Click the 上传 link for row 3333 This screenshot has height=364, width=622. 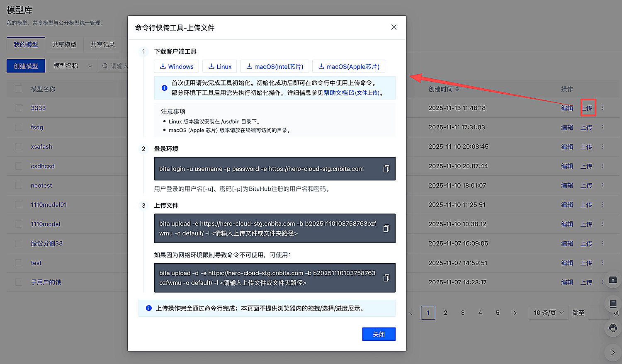point(587,108)
